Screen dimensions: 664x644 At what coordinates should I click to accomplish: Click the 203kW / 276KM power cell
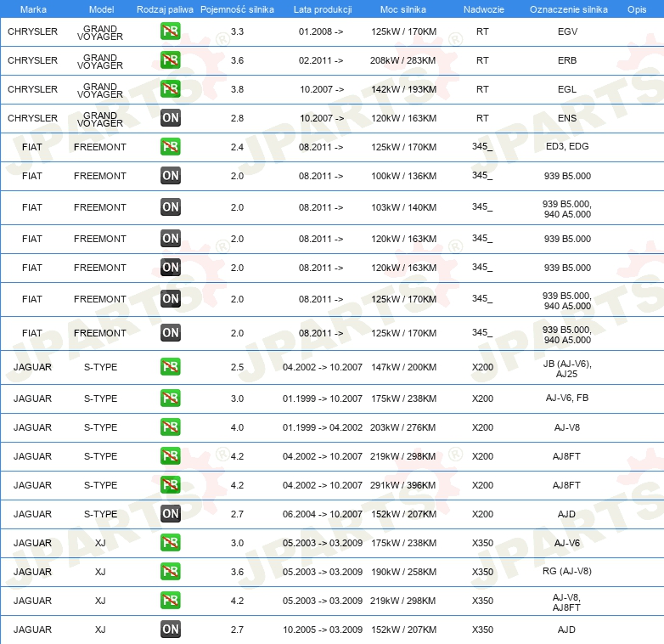(402, 427)
